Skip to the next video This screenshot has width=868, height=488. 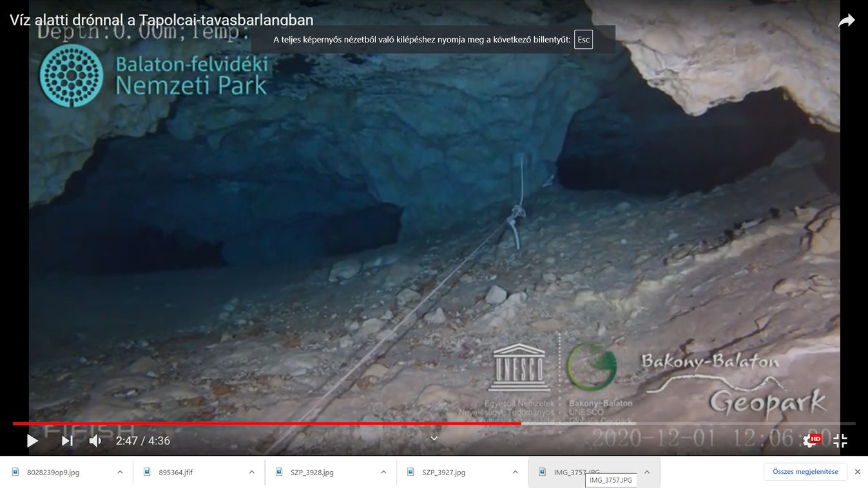(67, 441)
